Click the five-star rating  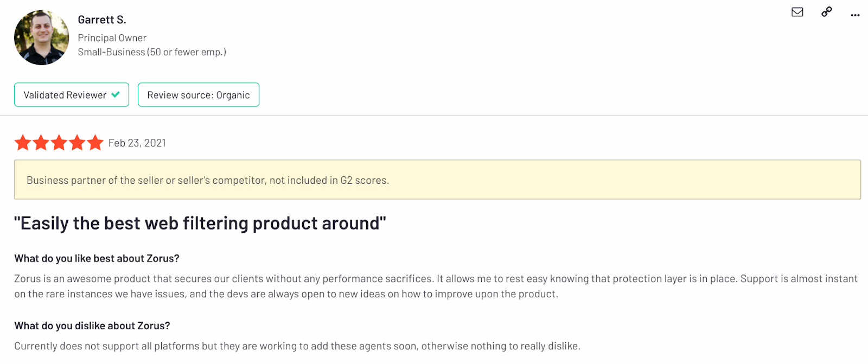click(59, 143)
